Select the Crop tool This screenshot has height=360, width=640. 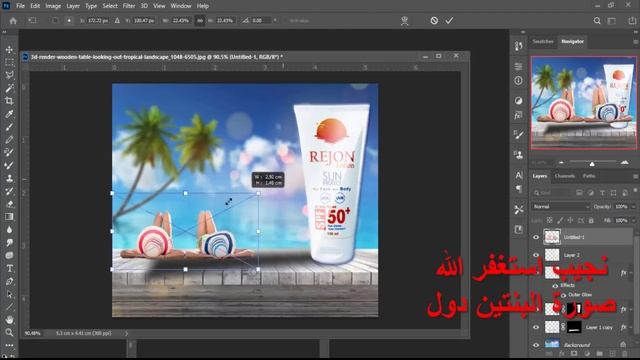(9, 101)
